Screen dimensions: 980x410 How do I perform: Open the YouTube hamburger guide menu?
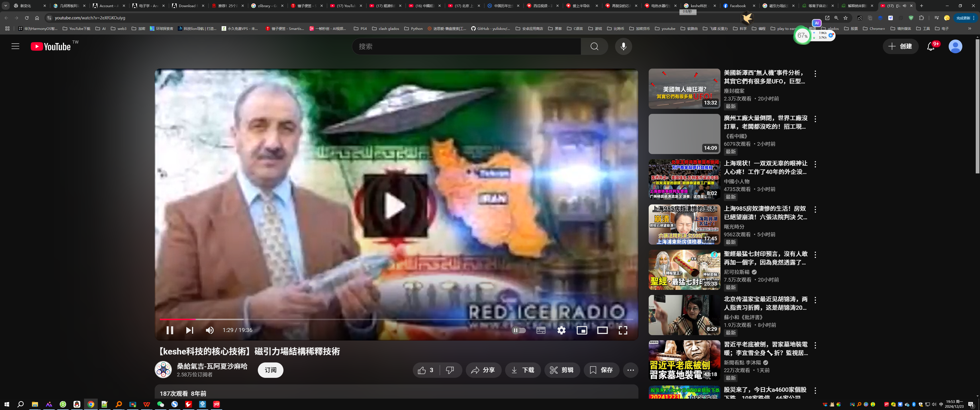pyautogui.click(x=15, y=46)
